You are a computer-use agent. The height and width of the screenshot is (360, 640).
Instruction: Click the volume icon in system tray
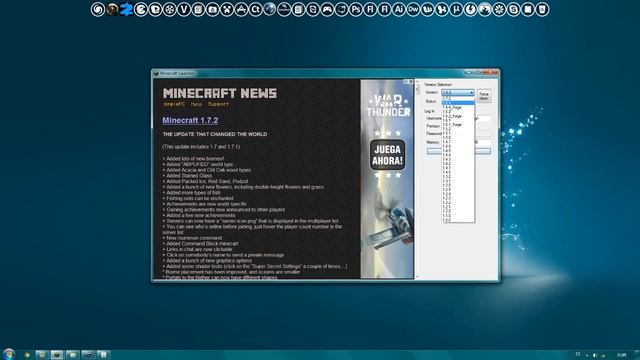point(595,355)
